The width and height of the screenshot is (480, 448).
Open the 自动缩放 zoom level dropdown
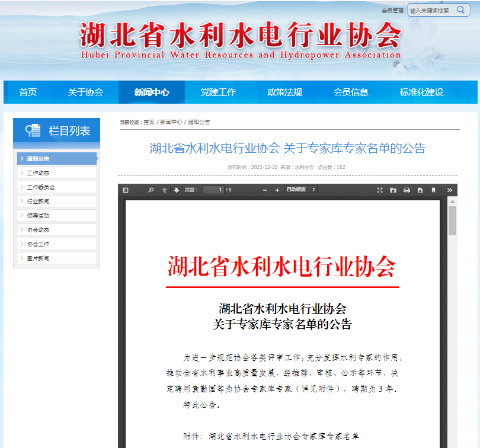299,190
